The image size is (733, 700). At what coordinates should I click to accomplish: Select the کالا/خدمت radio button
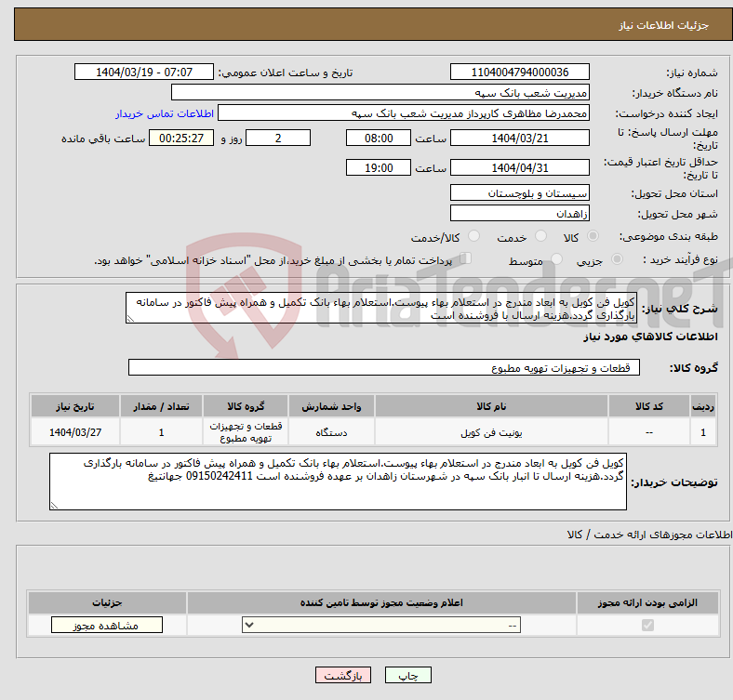(x=473, y=236)
